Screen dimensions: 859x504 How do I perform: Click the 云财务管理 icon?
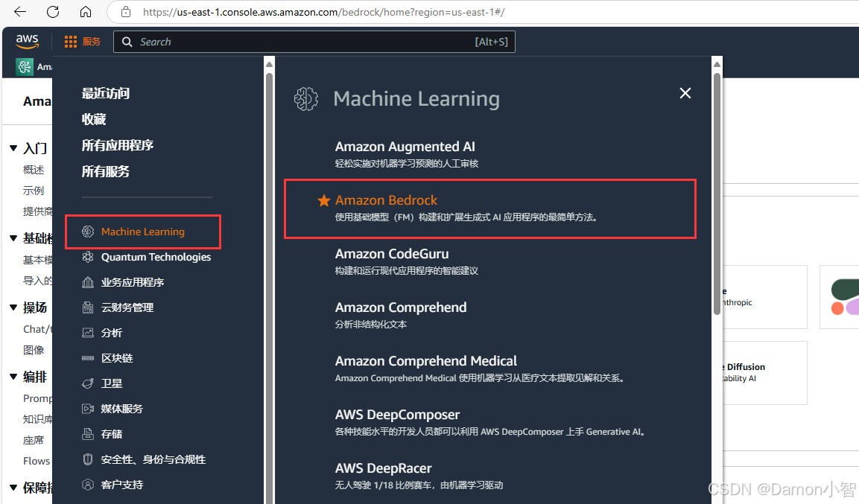coord(88,307)
